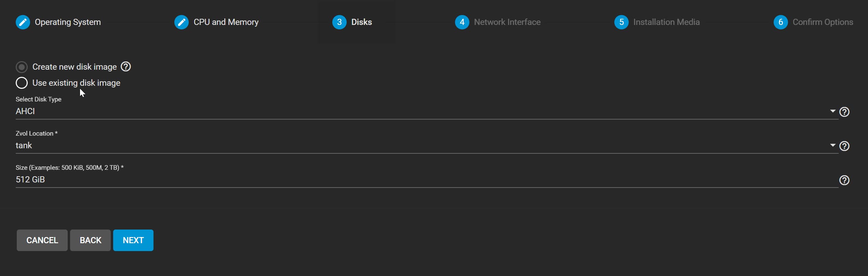Click the NEXT button
Viewport: 868px width, 276px height.
(x=133, y=240)
